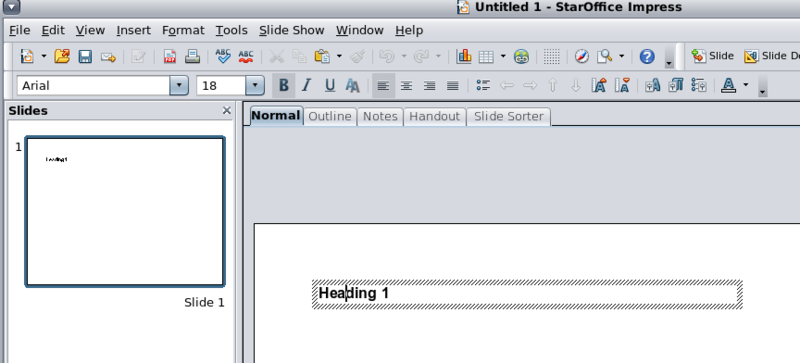Open the Window menu
The image size is (800, 363).
pyautogui.click(x=359, y=30)
